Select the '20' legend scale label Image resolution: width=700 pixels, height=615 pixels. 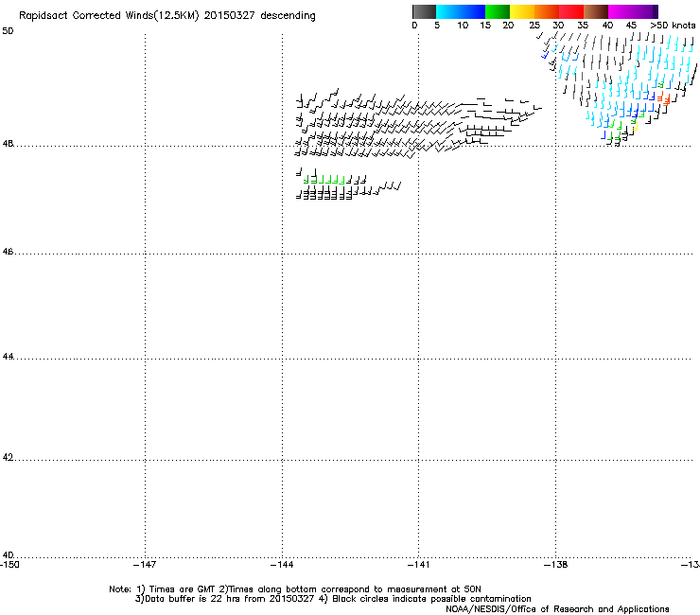point(508,26)
